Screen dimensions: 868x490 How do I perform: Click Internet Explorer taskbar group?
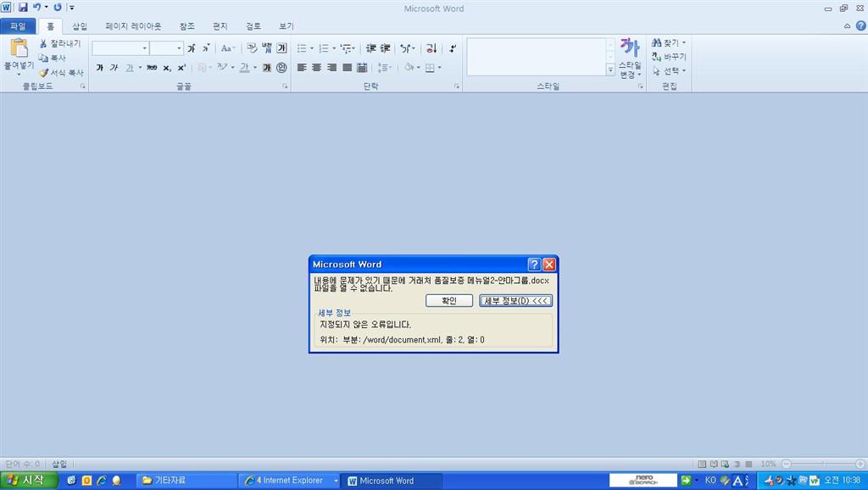(x=288, y=481)
